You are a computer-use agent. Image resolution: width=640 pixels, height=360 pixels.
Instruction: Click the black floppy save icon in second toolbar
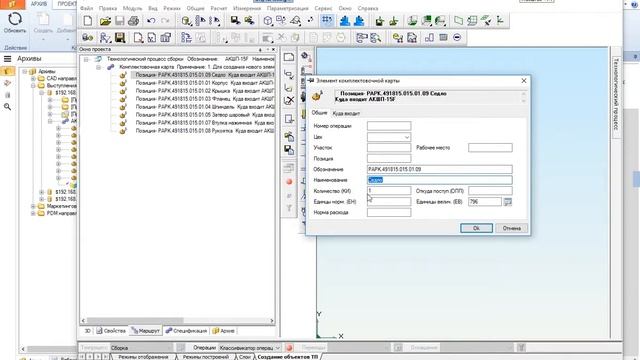coord(120,38)
